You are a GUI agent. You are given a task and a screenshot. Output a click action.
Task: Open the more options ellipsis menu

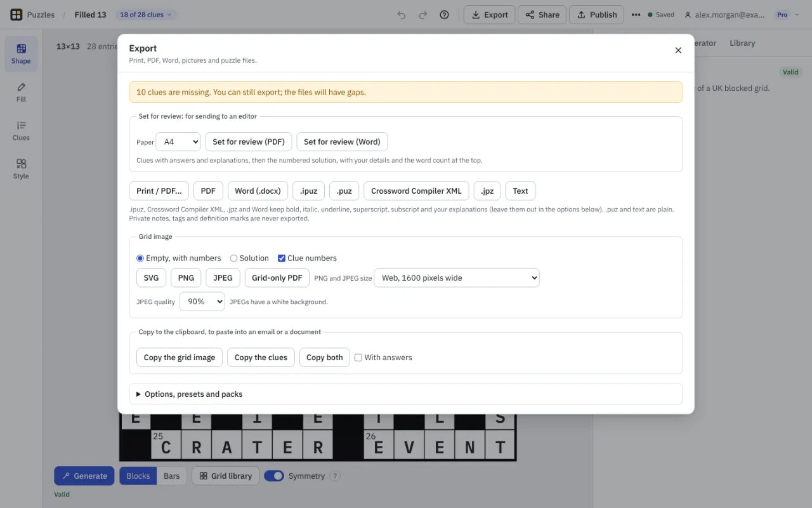tap(636, 15)
